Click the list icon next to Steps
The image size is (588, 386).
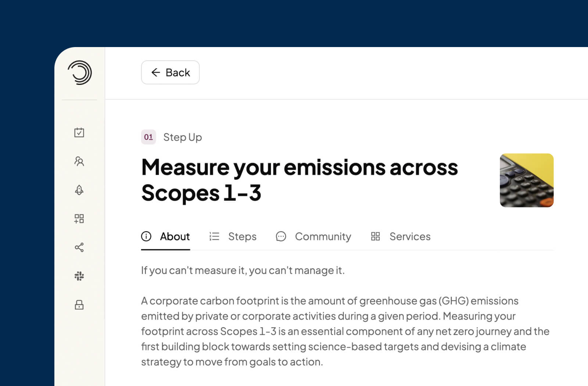[x=214, y=237]
